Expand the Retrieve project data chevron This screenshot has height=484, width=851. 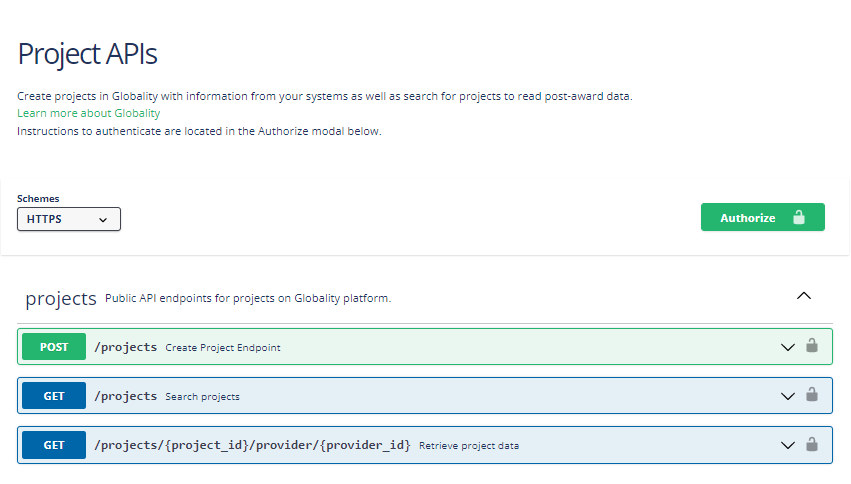click(x=788, y=445)
